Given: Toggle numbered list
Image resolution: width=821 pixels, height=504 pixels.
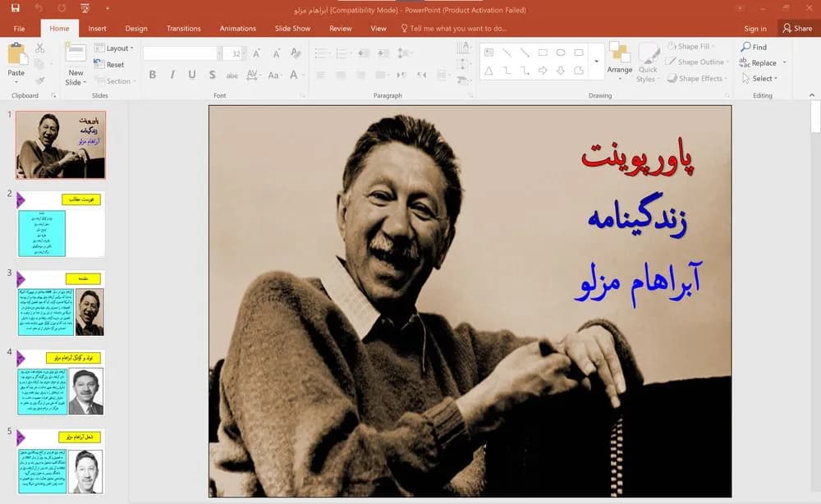Looking at the screenshot, I should click(x=343, y=53).
